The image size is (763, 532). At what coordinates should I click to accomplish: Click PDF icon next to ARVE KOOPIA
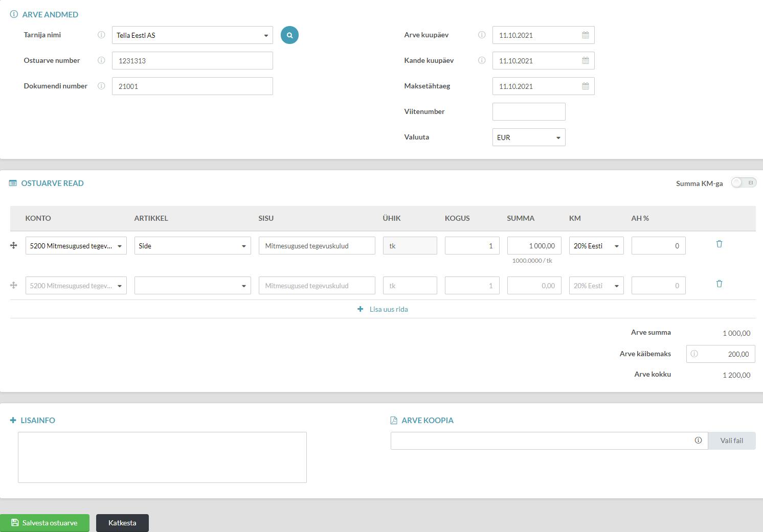[x=394, y=420]
